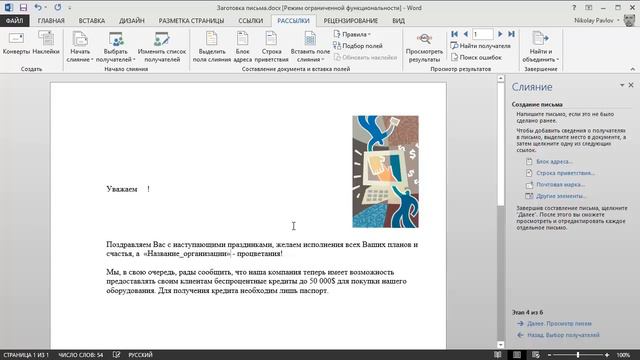
Task: Click the Save icon in quick access toolbar
Action: (23, 7)
